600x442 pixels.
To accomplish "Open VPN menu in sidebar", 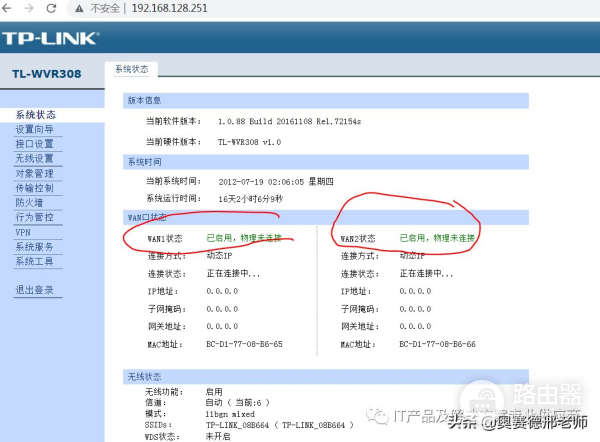I will [x=23, y=232].
